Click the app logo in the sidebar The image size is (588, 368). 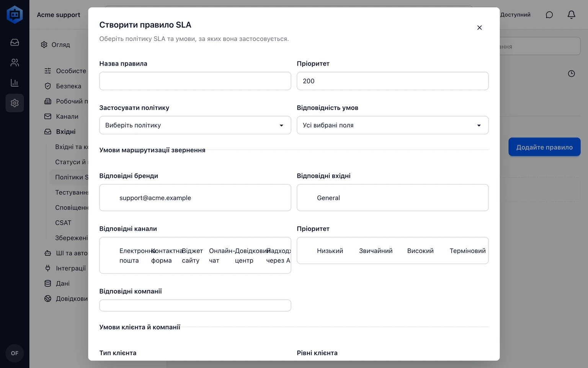tap(15, 15)
